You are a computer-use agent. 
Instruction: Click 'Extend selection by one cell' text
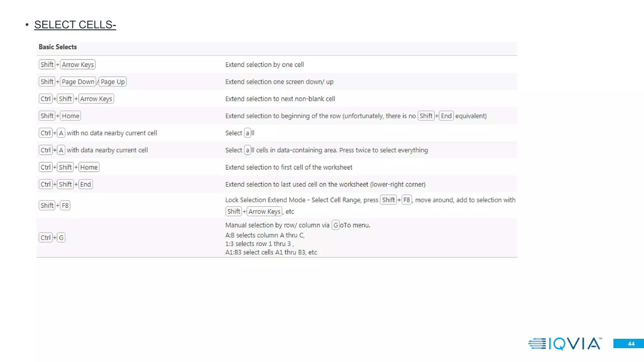(x=264, y=65)
